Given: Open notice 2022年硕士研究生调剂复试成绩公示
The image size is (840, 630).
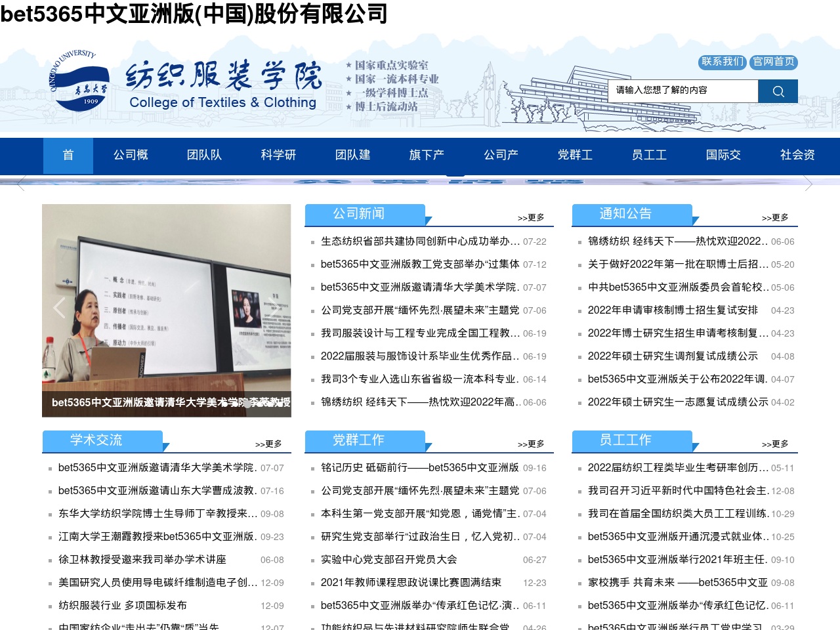Looking at the screenshot, I should (x=673, y=356).
